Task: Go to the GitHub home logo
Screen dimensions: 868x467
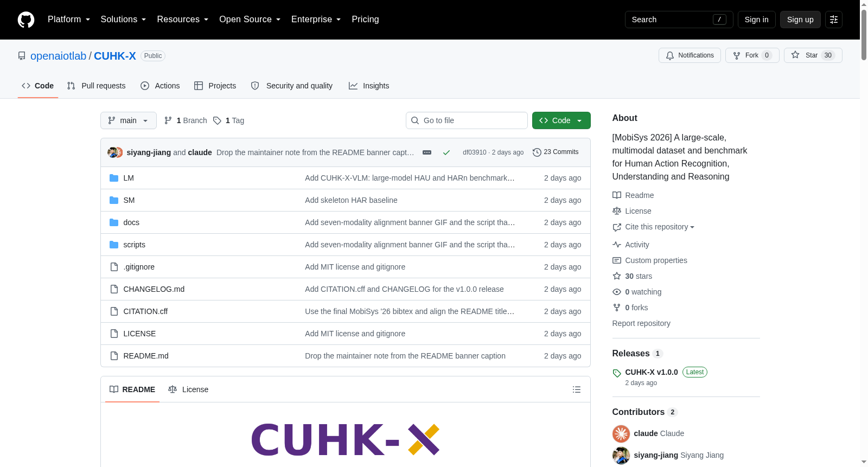Action: (x=26, y=20)
